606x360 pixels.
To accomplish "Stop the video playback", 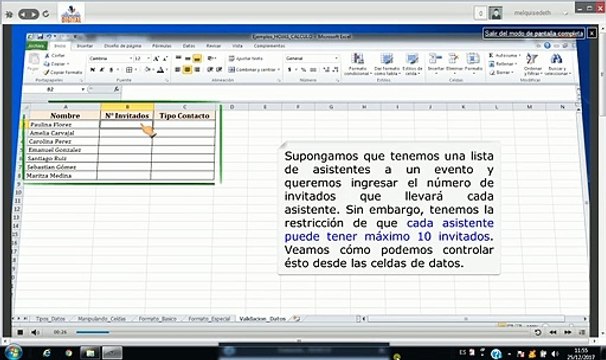I will (x=20, y=332).
